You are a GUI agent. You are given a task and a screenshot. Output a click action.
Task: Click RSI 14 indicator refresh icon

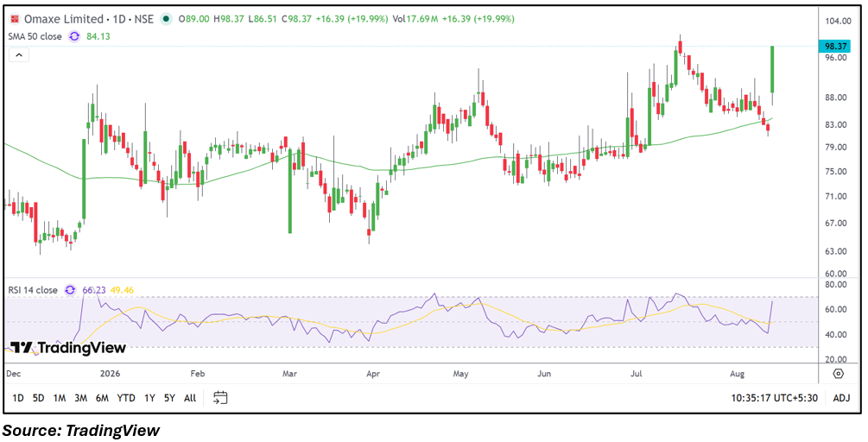[70, 290]
